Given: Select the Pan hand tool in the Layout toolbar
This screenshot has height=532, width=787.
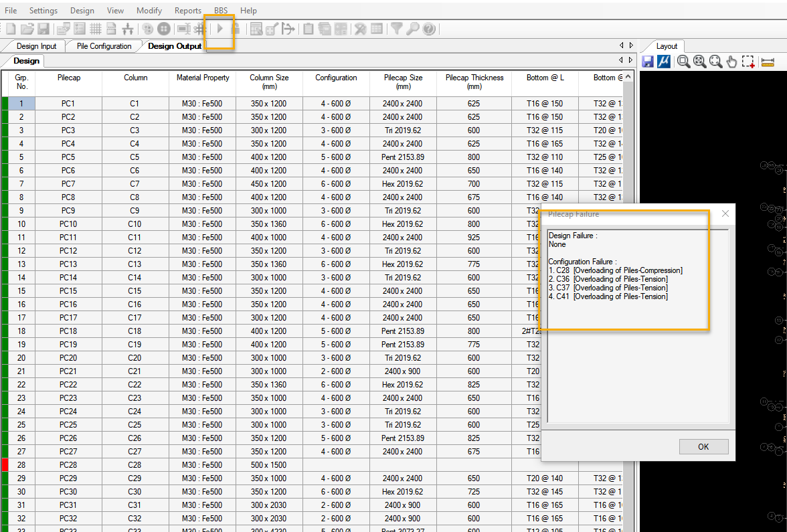Looking at the screenshot, I should (x=732, y=62).
